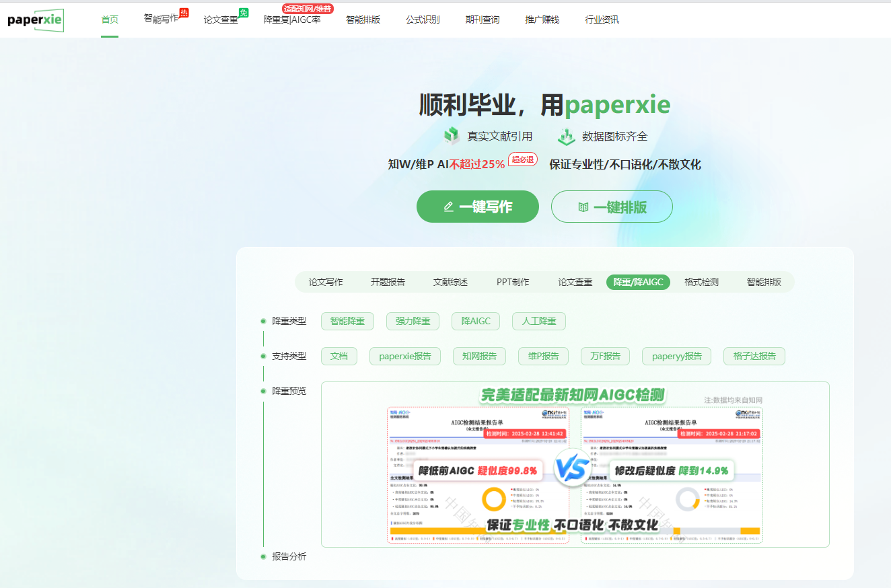Screen dimensions: 891x588
Task: Switch to the 格式检测 tab
Action: coord(701,282)
